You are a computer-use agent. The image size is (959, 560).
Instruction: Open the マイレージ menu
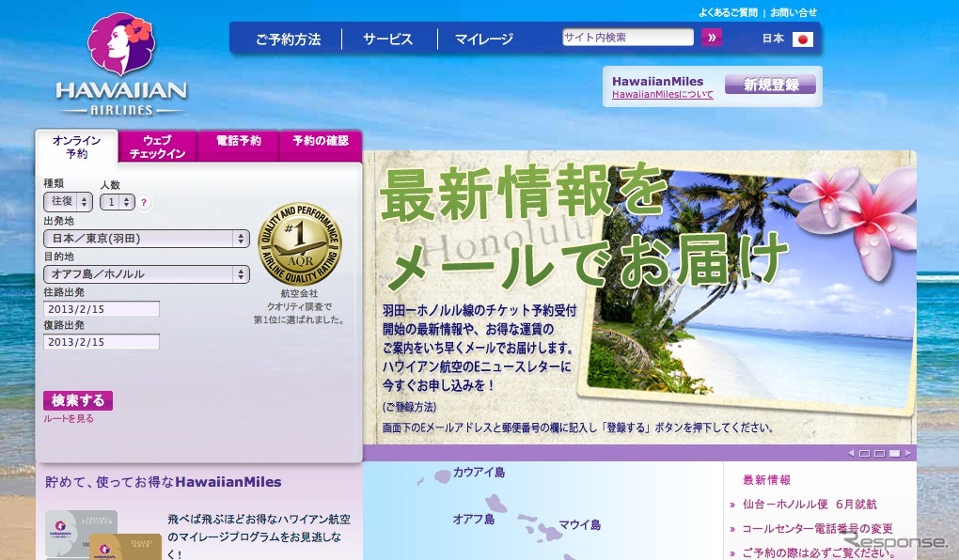(484, 39)
